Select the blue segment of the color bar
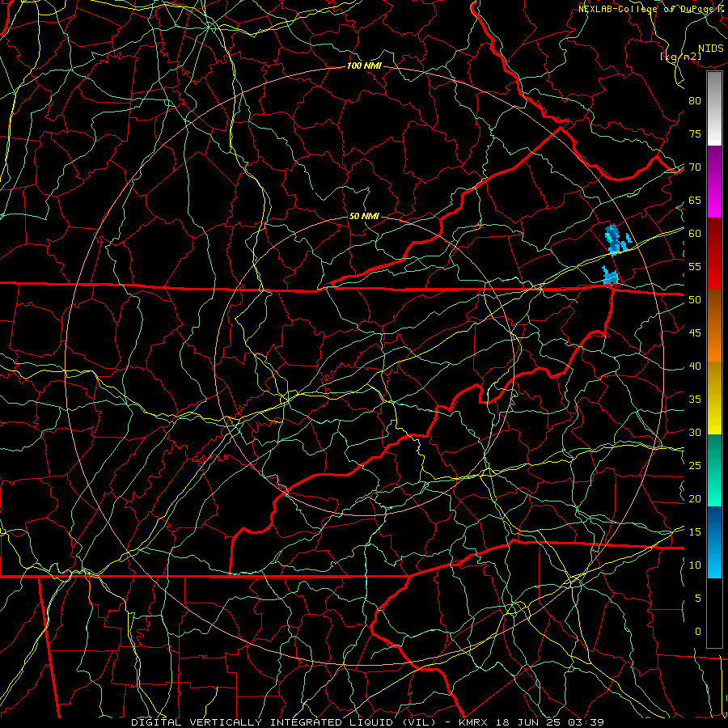 (x=714, y=542)
